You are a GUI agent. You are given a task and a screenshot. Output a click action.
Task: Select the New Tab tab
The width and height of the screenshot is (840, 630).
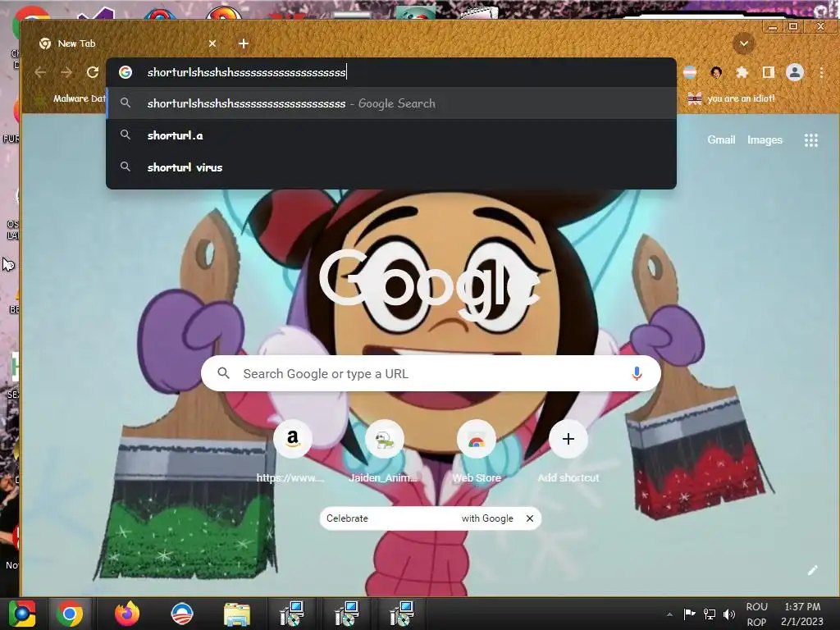point(129,43)
